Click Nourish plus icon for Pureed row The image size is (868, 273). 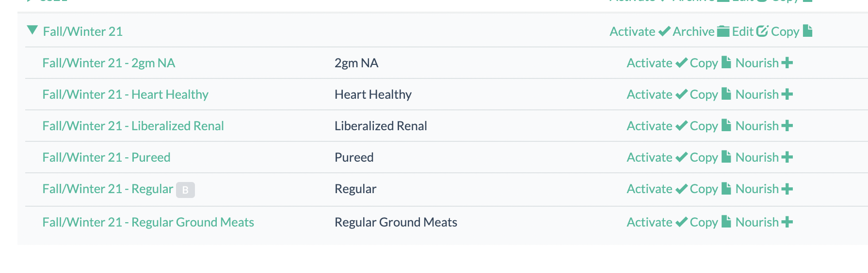coord(787,157)
